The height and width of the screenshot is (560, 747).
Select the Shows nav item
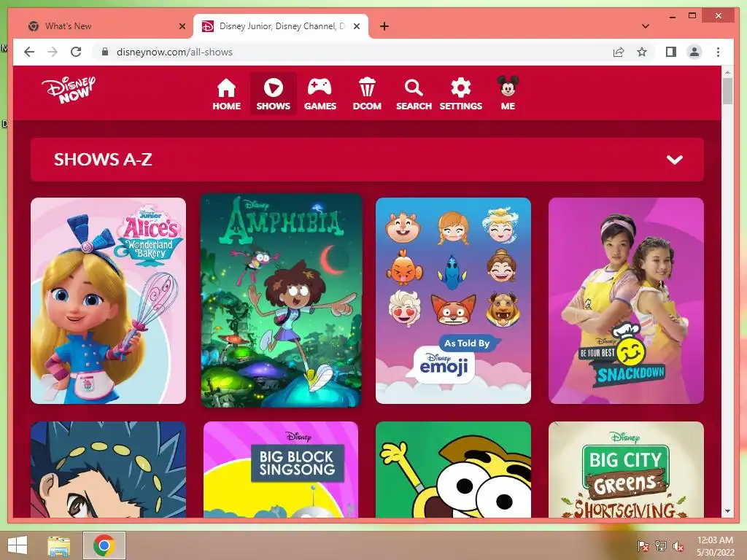click(x=273, y=94)
